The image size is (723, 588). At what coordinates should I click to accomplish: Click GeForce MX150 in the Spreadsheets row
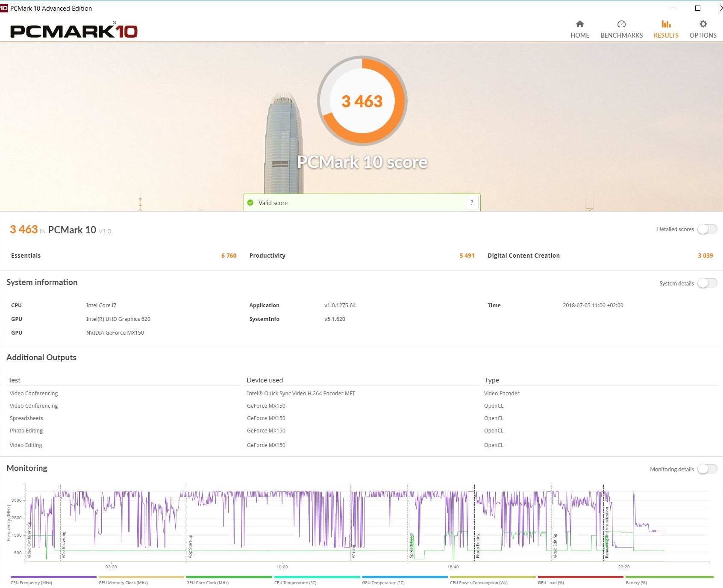266,418
